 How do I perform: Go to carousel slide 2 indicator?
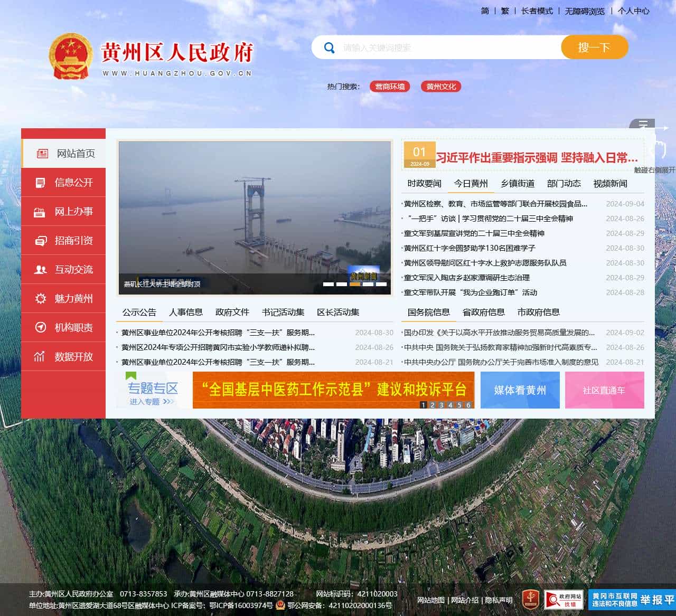pos(342,284)
